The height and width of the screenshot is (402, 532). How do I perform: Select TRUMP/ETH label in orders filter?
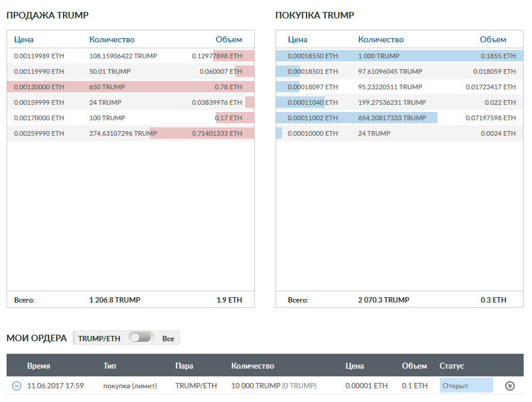[99, 338]
